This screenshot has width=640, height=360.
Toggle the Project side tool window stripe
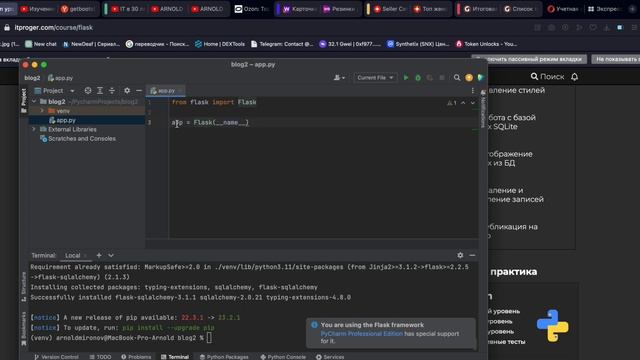[24, 100]
